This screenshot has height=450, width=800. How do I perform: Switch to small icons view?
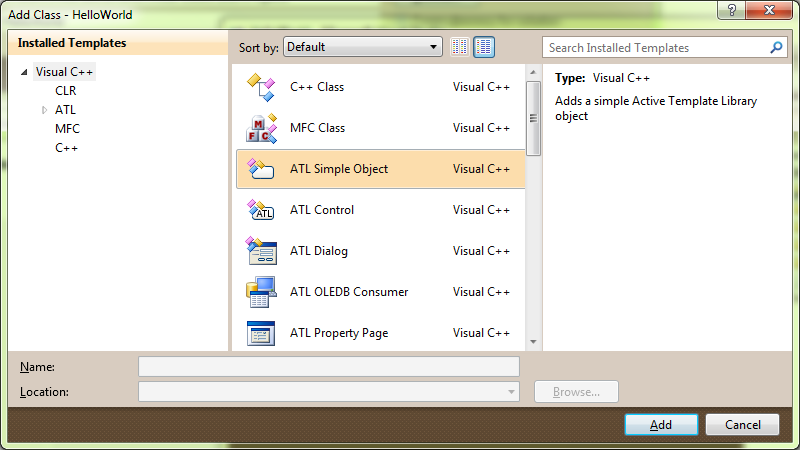460,47
